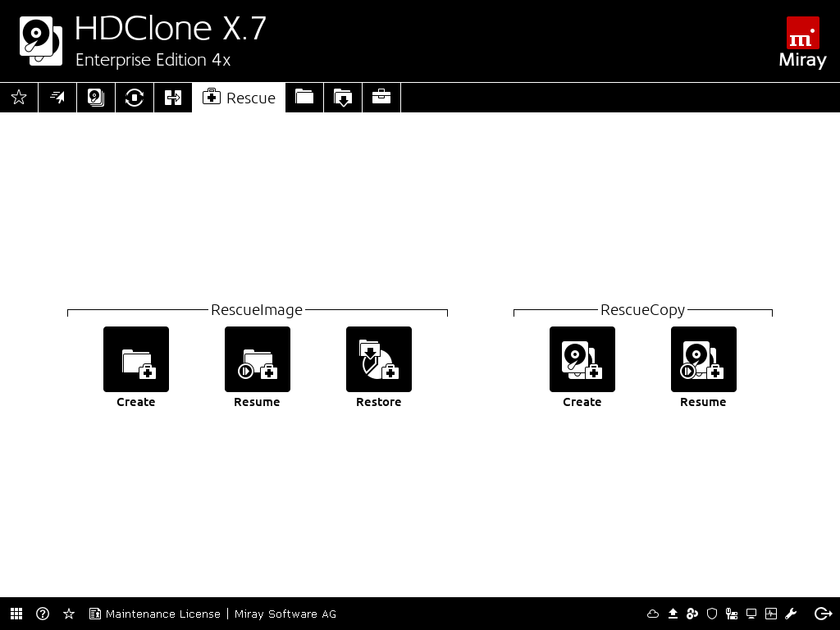Click the help question mark icon
This screenshot has height=630, width=840.
tap(43, 614)
